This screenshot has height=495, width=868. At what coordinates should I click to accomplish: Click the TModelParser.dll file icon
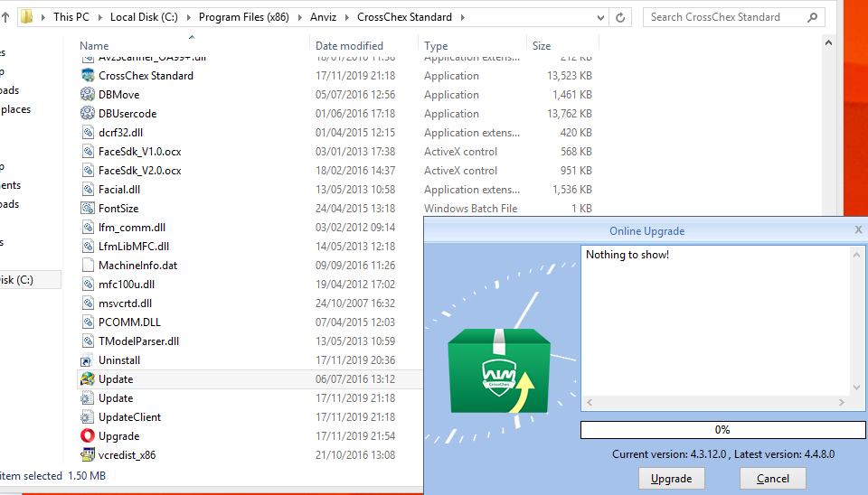[88, 341]
